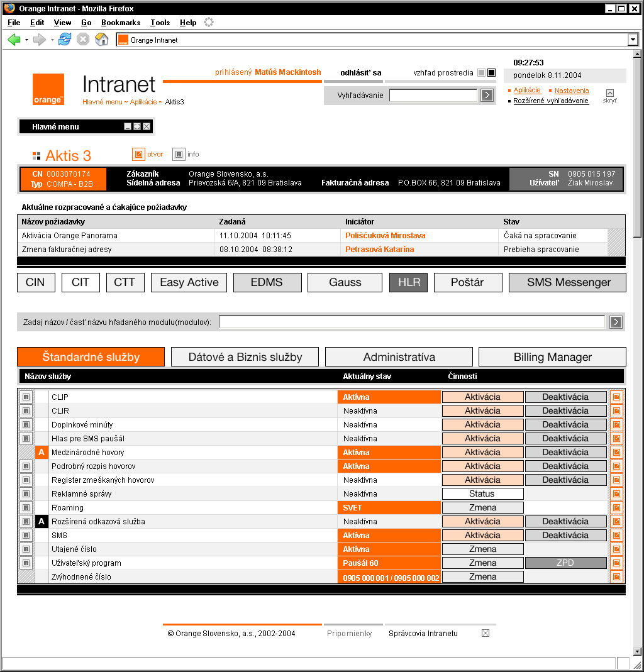Click the browser Forward arrow icon
Image resolution: width=644 pixels, height=672 pixels.
pyautogui.click(x=40, y=40)
